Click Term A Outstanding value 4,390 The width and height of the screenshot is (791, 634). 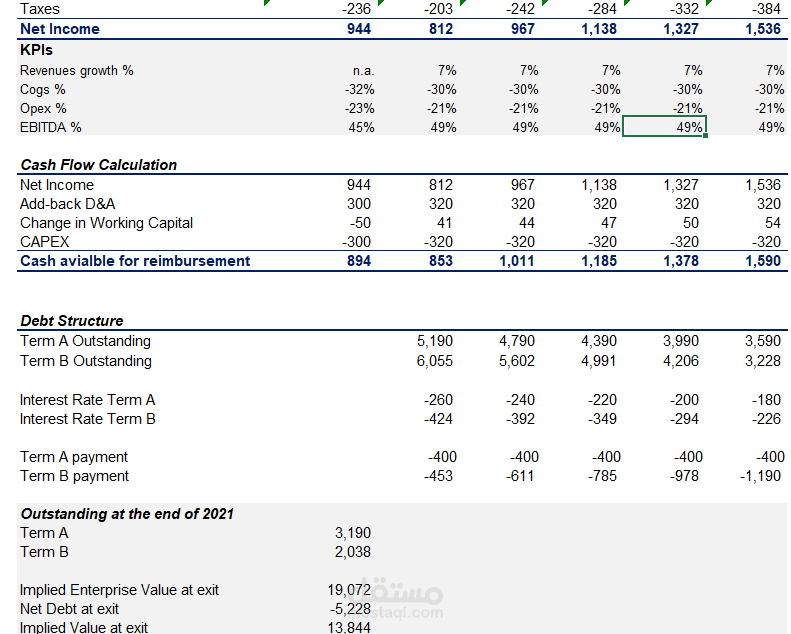tap(599, 341)
